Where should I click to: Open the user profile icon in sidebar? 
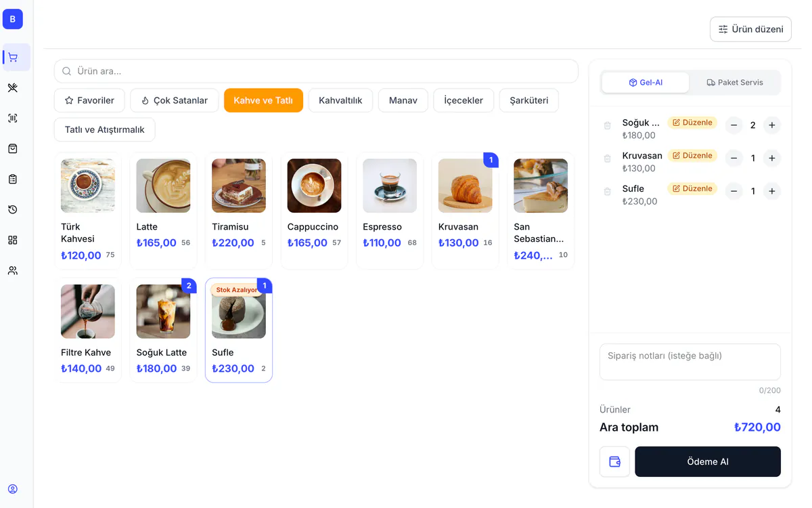click(x=13, y=489)
